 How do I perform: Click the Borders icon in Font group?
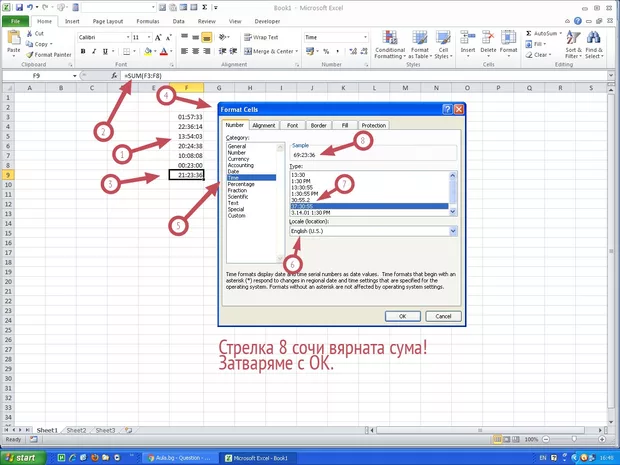click(x=127, y=51)
